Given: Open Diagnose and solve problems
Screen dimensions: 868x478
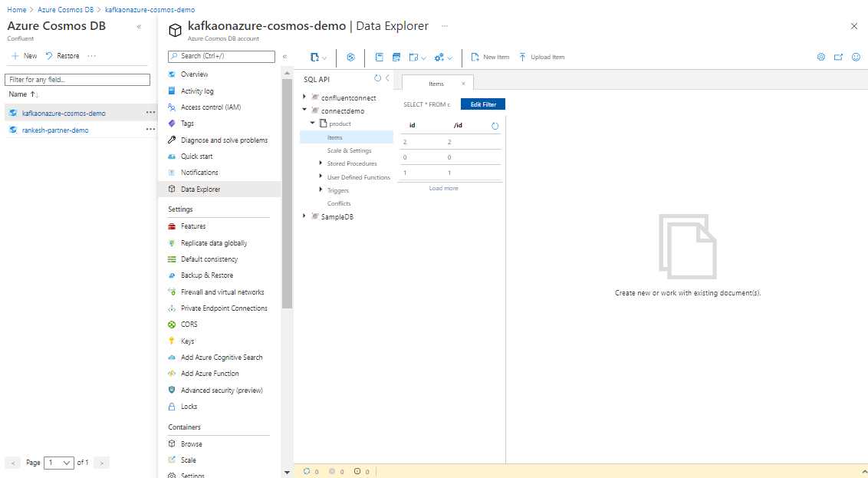Looking at the screenshot, I should click(224, 140).
